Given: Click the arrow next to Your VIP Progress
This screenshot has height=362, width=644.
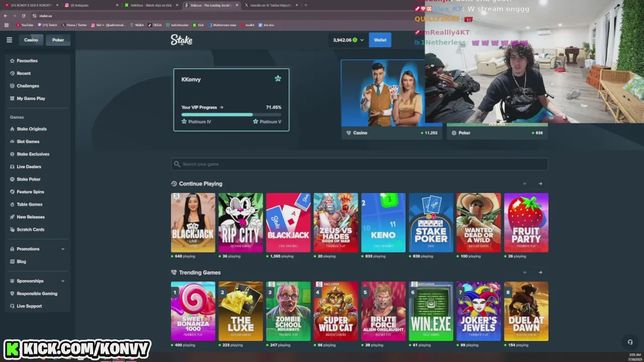Looking at the screenshot, I should pyautogui.click(x=221, y=107).
